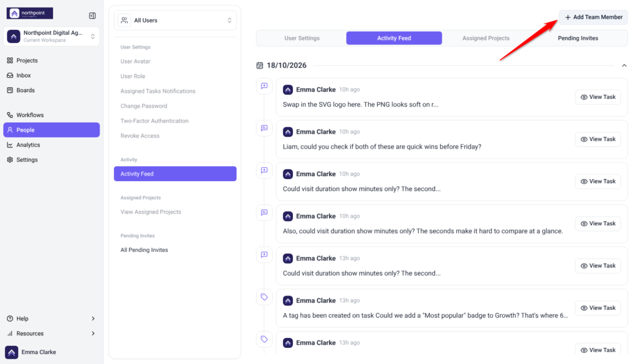The width and height of the screenshot is (638, 364).
Task: Click workspace avatar icon in switcher
Action: point(14,36)
